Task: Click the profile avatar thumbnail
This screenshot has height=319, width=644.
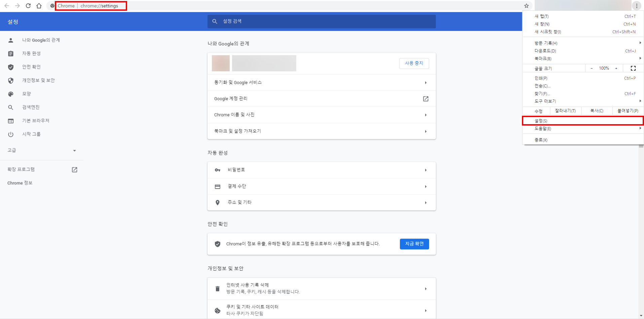Action: [x=221, y=63]
